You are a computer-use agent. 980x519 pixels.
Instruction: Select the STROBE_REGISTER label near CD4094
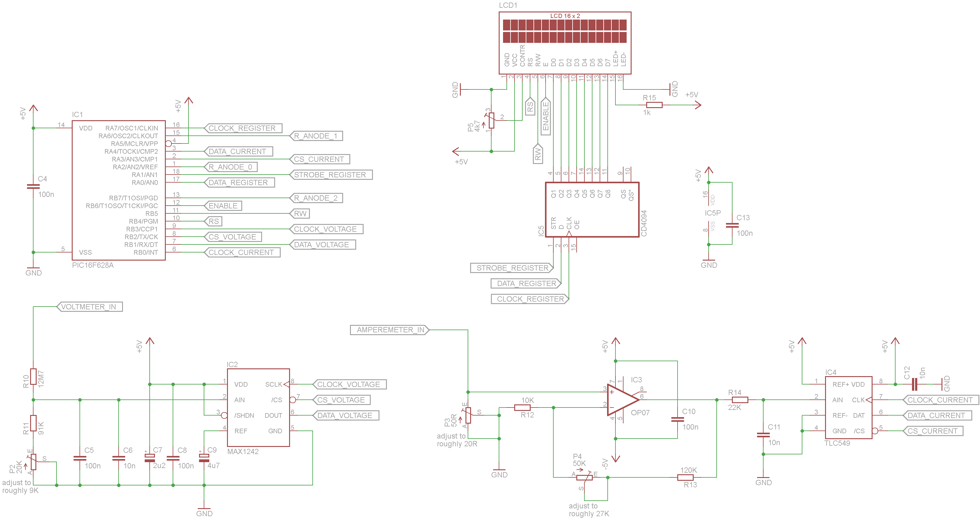coord(512,268)
